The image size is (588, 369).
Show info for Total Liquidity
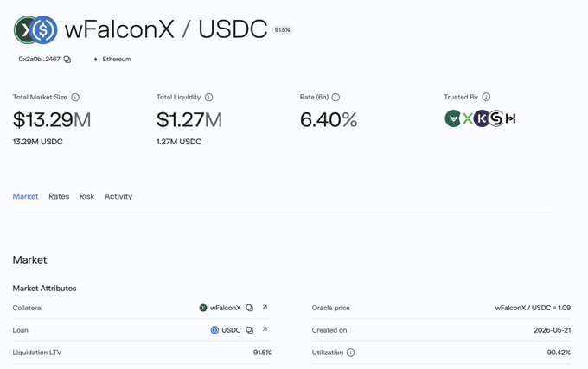209,98
